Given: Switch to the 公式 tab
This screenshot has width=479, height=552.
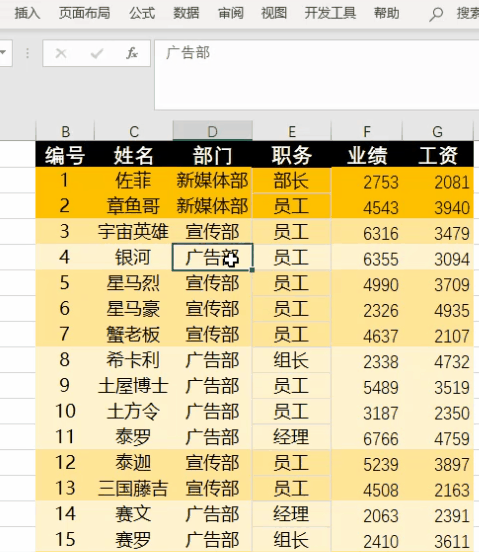Looking at the screenshot, I should coord(142,13).
